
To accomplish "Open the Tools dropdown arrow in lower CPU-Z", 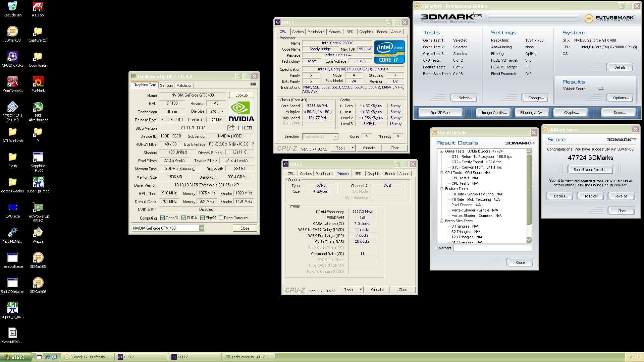I will pyautogui.click(x=361, y=290).
